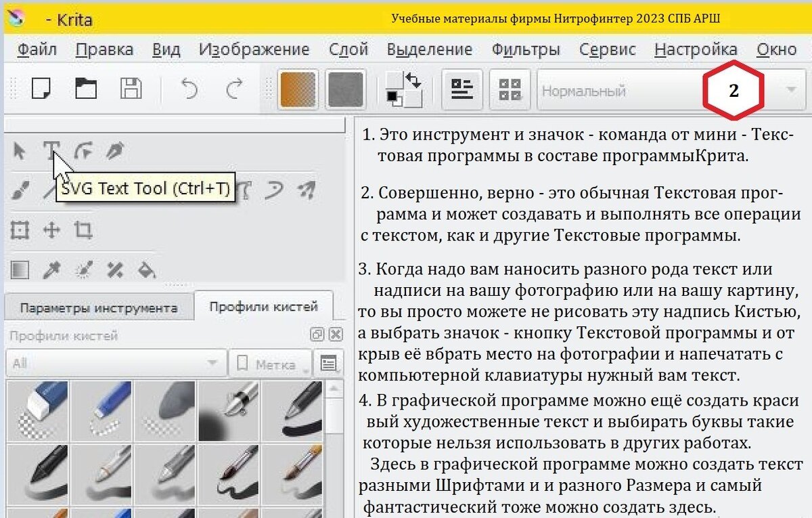Open the Сервис menu
812x518 pixels.
(x=608, y=49)
